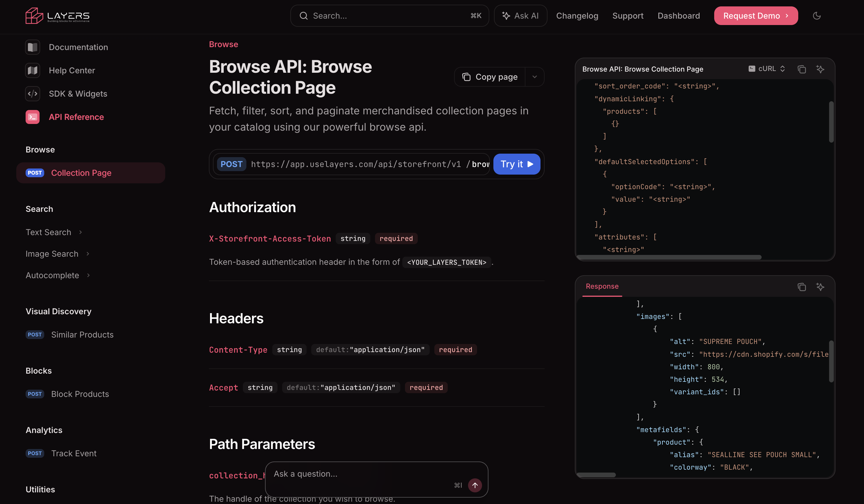The width and height of the screenshot is (864, 504).
Task: Run the request with the Try it button
Action: (x=516, y=164)
